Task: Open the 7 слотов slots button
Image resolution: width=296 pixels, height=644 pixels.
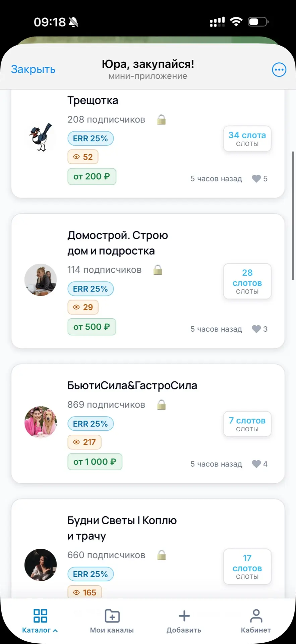Action: point(247,424)
